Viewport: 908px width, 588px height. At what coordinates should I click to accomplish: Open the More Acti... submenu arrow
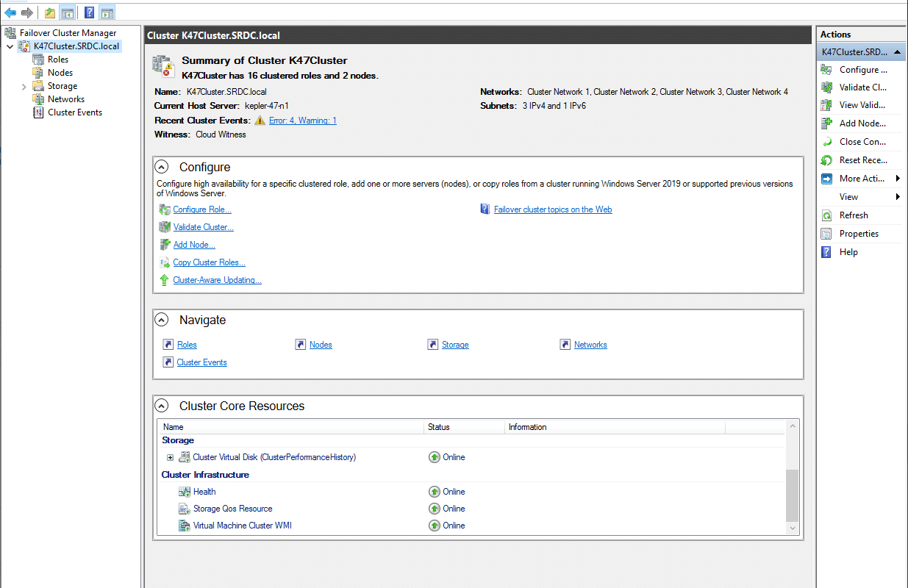click(898, 179)
